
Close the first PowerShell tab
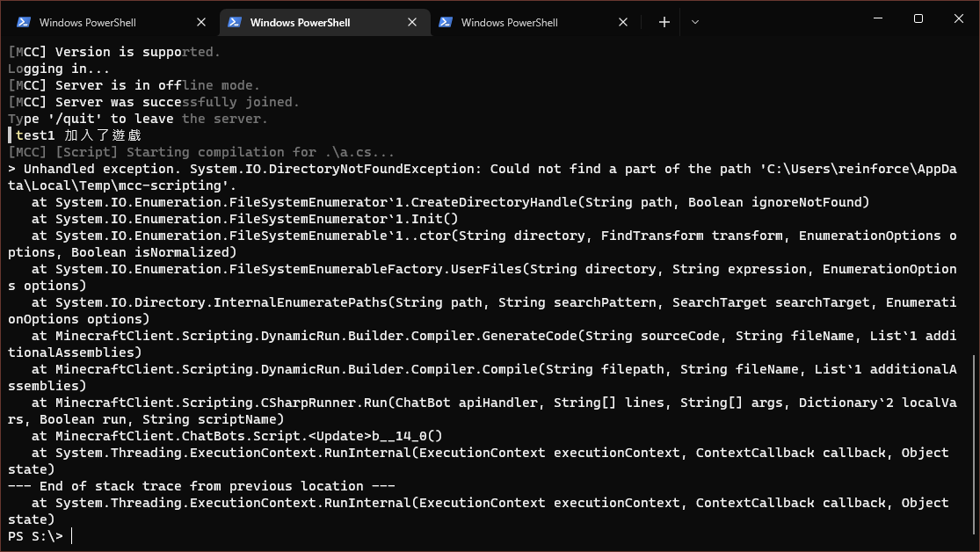(200, 22)
